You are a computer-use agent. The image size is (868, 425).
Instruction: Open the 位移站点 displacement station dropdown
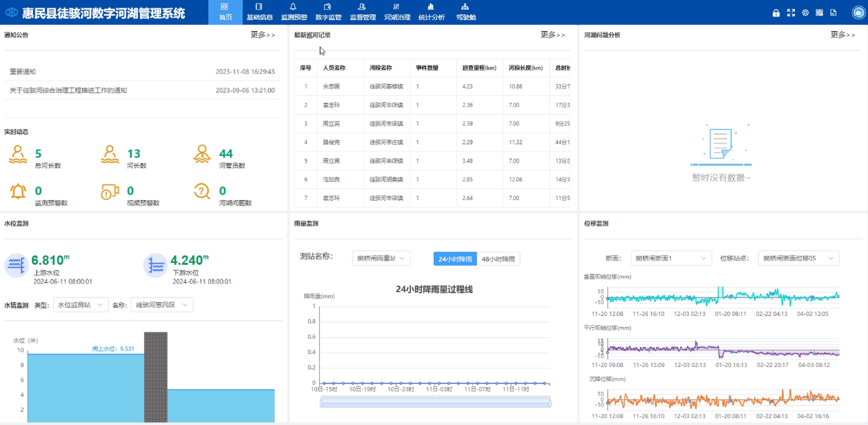pos(799,258)
